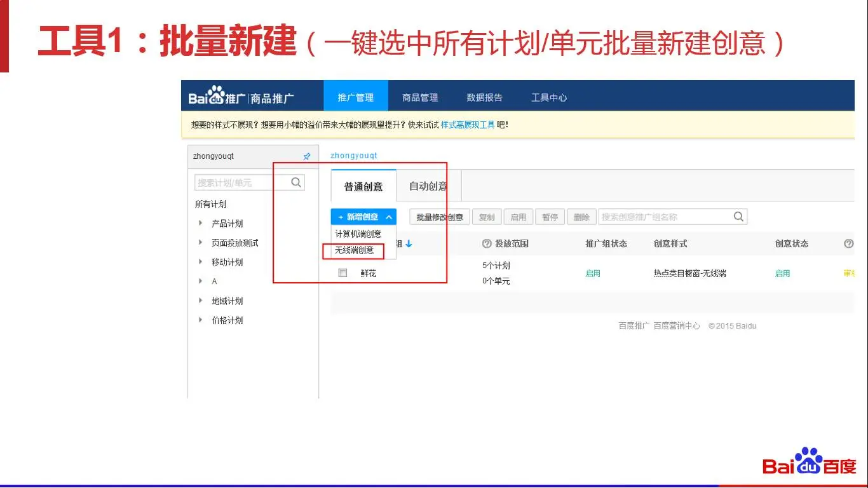Select the 地域计划 plan label
The height and width of the screenshot is (488, 868).
tap(227, 301)
